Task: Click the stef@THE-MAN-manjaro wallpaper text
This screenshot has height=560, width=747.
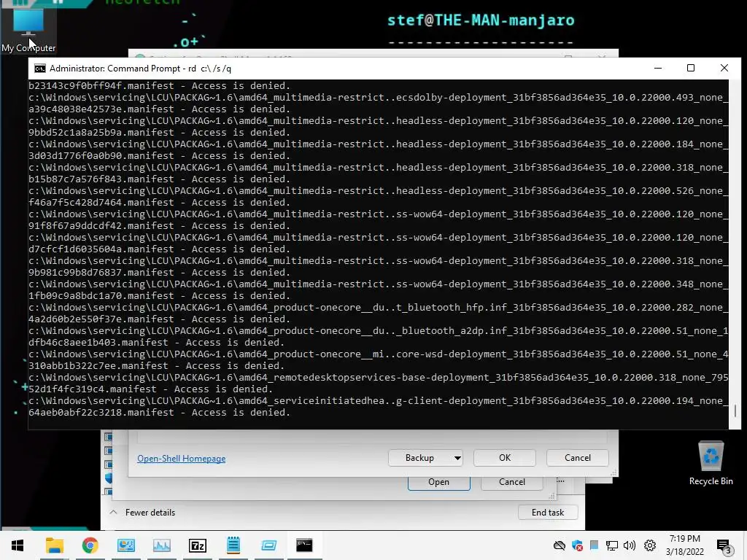Action: (481, 20)
